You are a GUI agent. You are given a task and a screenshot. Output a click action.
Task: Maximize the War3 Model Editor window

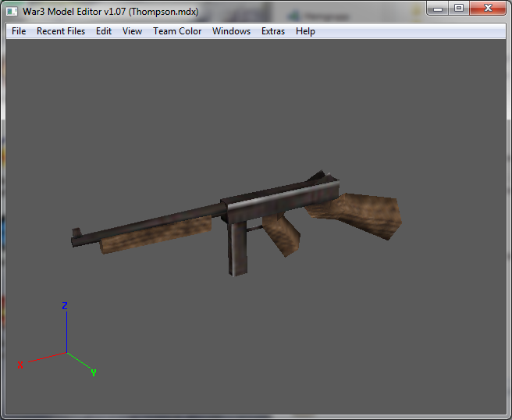tap(459, 8)
